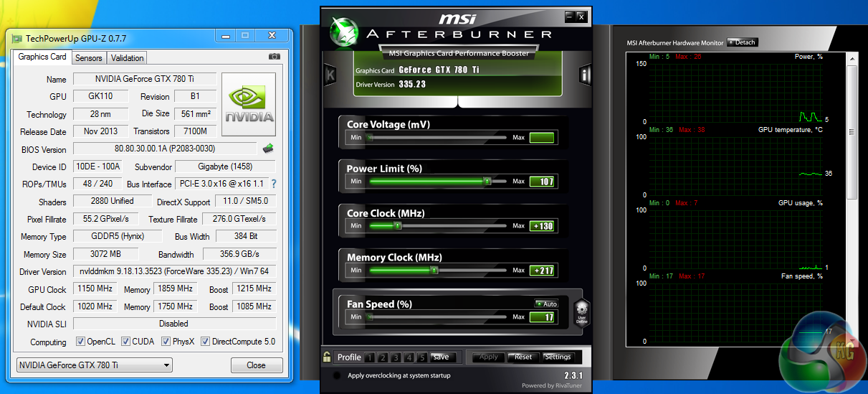Click the Bandwidth value 356.9 GB/s
Screen dimensions: 868x394
pos(239,254)
